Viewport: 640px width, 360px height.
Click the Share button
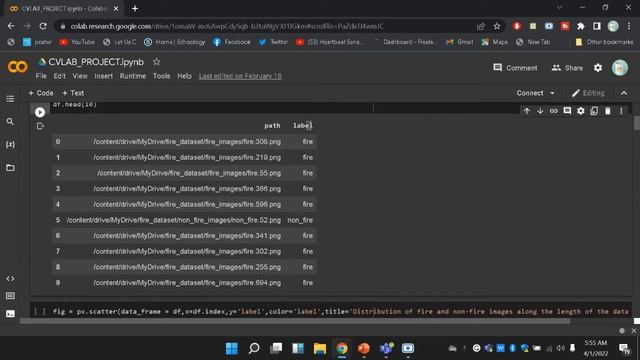tap(567, 68)
